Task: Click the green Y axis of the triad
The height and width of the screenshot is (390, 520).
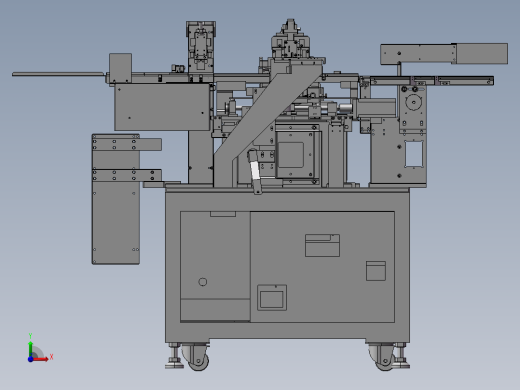Action: 30,349
